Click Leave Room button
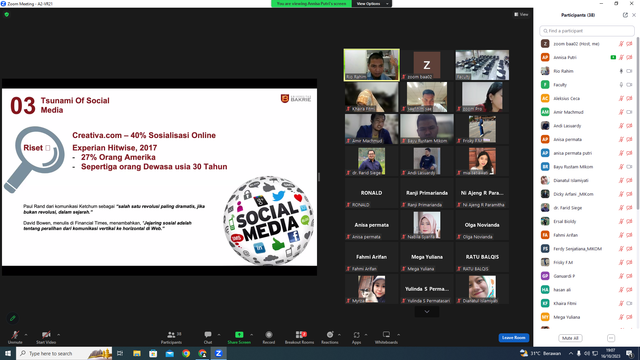Image resolution: width=640 pixels, height=360 pixels. point(513,338)
